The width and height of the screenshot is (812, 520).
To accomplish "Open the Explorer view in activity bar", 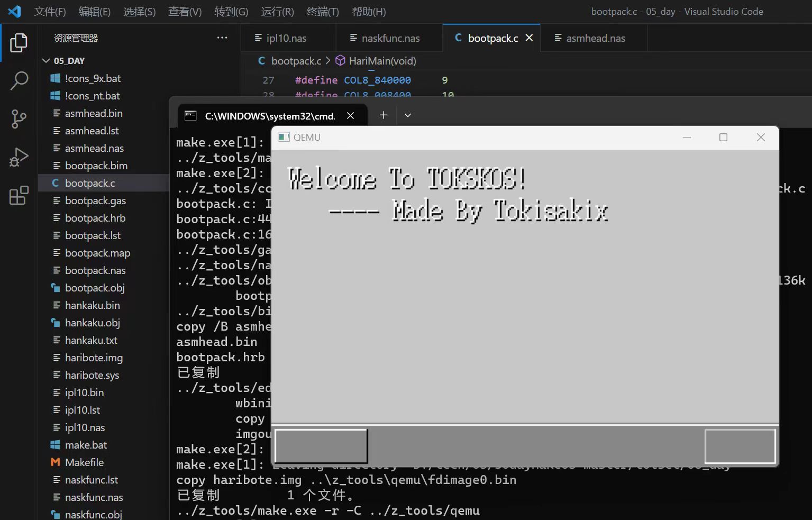I will click(x=19, y=43).
